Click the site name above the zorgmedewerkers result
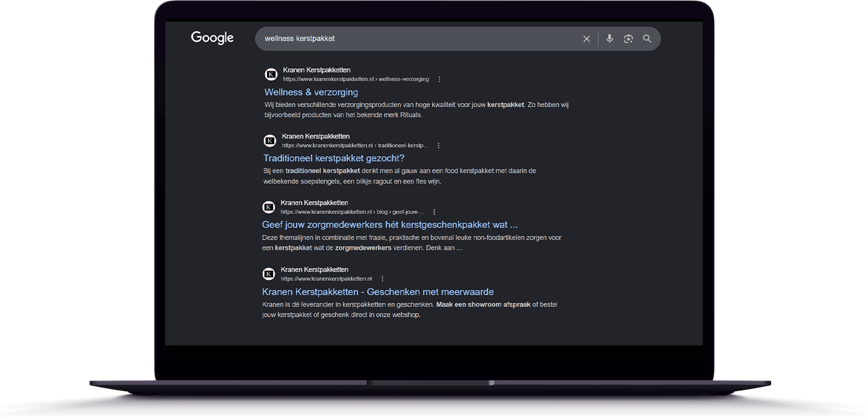The width and height of the screenshot is (868, 419). 314,203
